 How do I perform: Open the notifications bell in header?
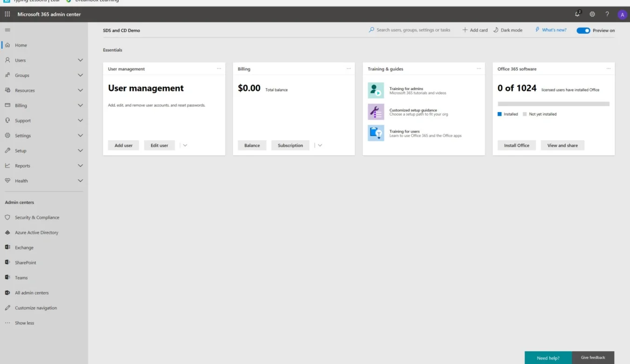coord(578,14)
